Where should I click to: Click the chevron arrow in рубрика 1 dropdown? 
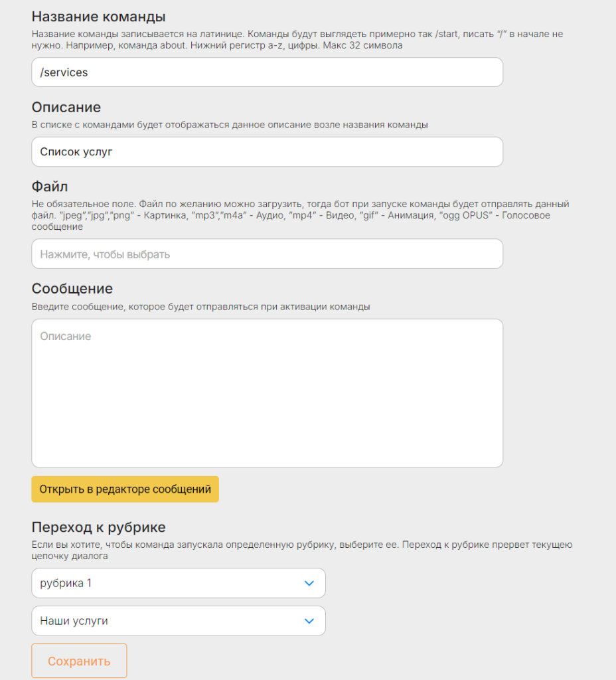[x=309, y=583]
